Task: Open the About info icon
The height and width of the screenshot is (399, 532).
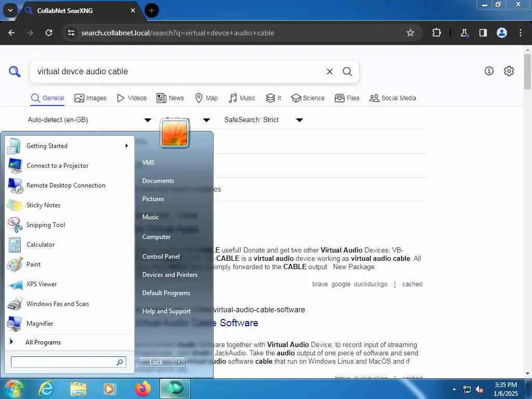Action: pyautogui.click(x=488, y=71)
